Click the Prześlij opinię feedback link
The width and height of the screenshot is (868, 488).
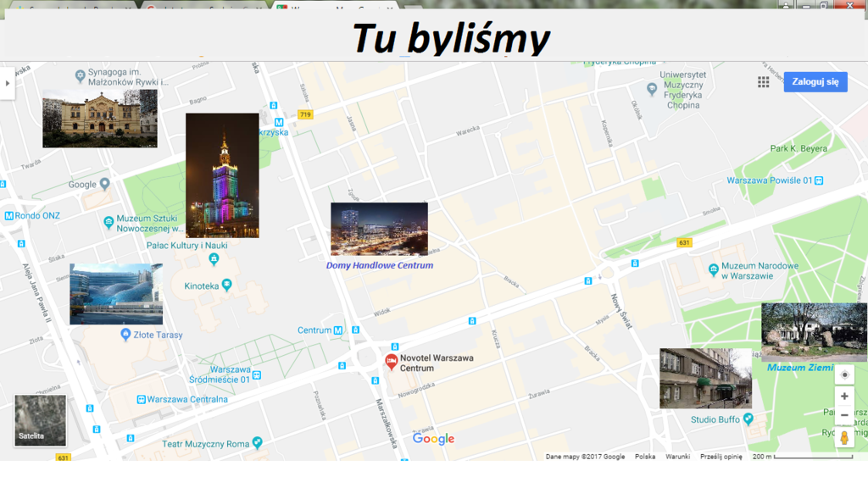coord(721,457)
